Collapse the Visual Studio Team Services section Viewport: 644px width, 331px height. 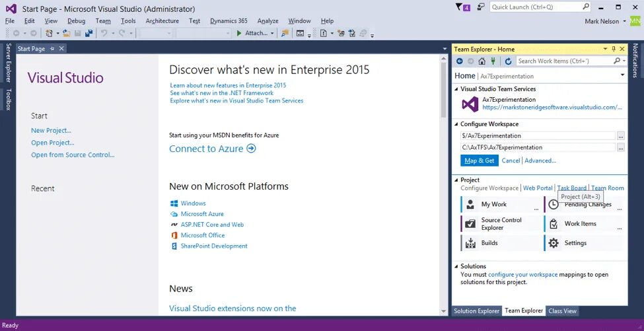456,89
